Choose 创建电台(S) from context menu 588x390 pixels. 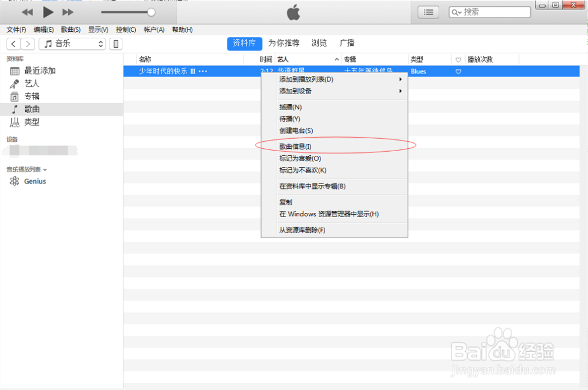(x=334, y=131)
